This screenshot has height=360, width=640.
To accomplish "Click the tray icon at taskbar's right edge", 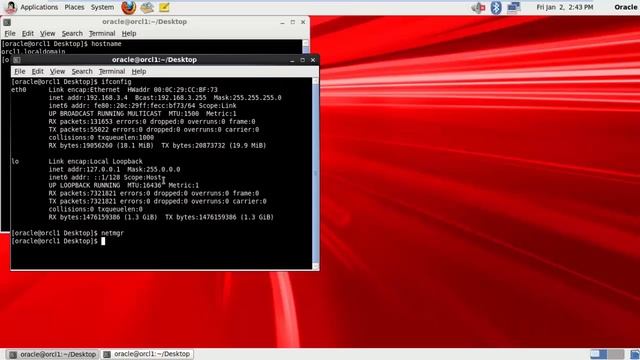I will (635, 354).
